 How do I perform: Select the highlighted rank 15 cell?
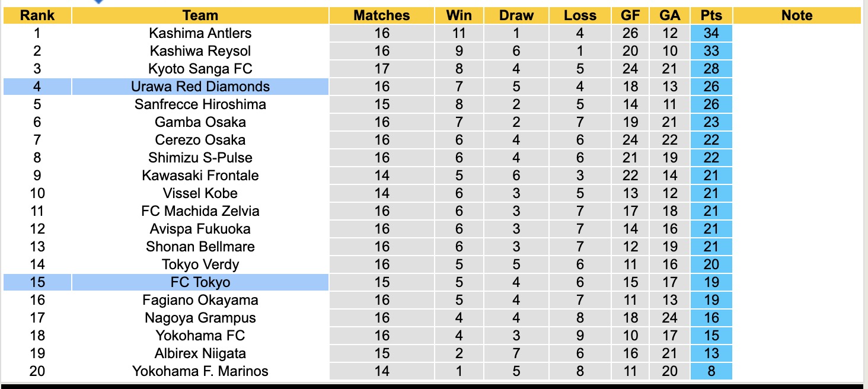click(37, 282)
